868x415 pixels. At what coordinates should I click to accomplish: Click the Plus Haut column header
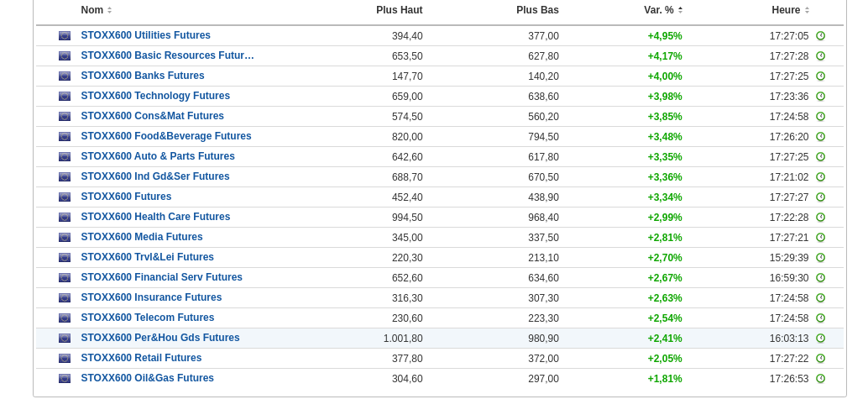tap(399, 10)
